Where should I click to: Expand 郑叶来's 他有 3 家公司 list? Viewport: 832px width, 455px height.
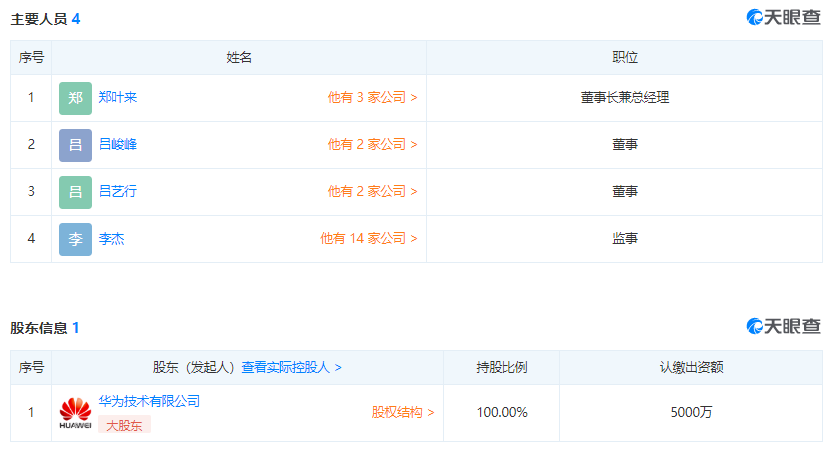pyautogui.click(x=372, y=98)
